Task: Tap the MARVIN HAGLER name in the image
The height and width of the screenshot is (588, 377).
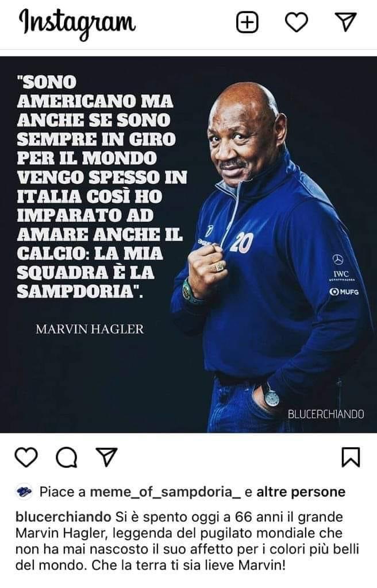Action: [x=90, y=329]
